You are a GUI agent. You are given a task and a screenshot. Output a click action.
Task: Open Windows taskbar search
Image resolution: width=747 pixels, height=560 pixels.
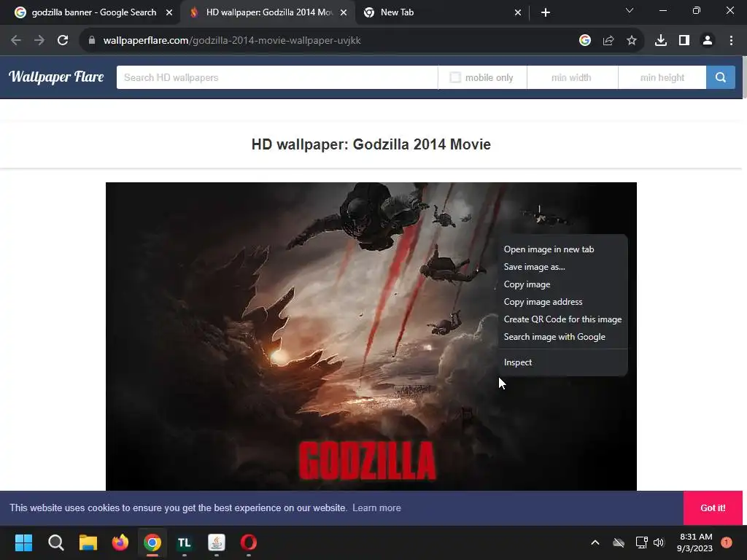pos(55,542)
